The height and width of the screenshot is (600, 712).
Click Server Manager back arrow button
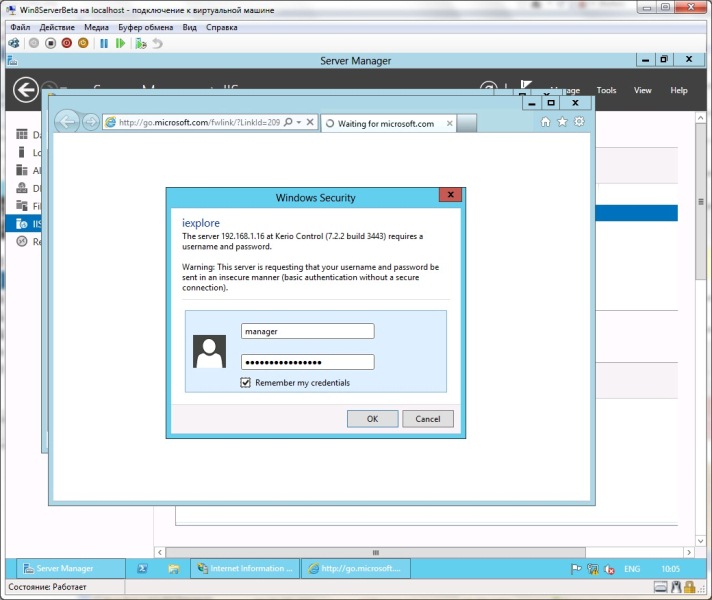26,90
